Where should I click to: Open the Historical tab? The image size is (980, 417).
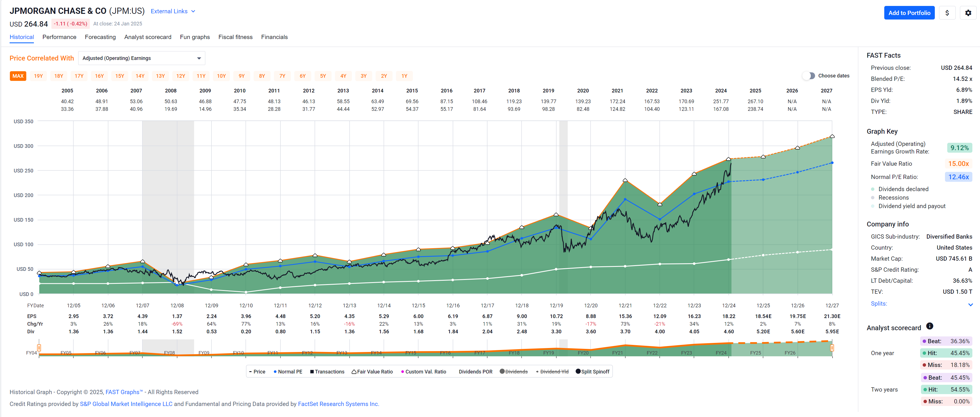pos(22,37)
